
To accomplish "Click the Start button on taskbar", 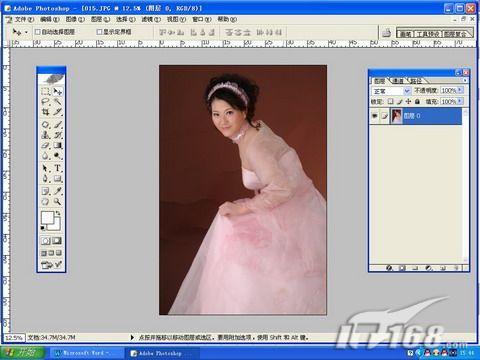I will [x=22, y=353].
